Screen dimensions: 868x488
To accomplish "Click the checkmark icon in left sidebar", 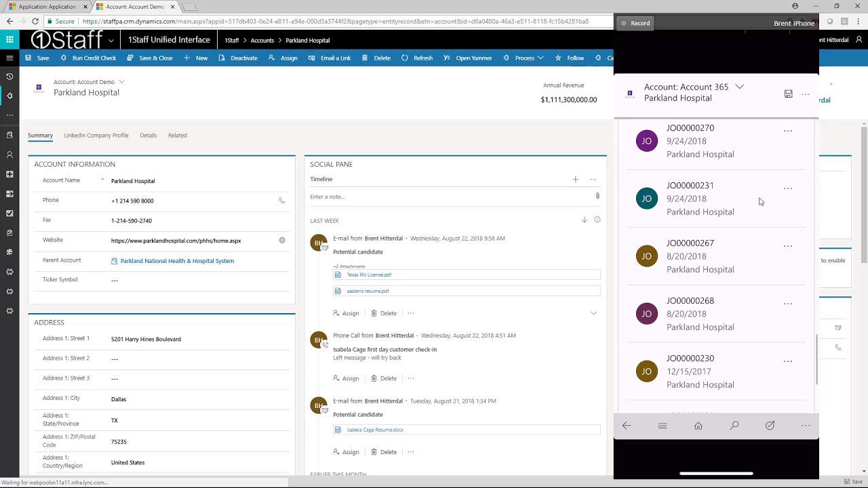I will (9, 213).
